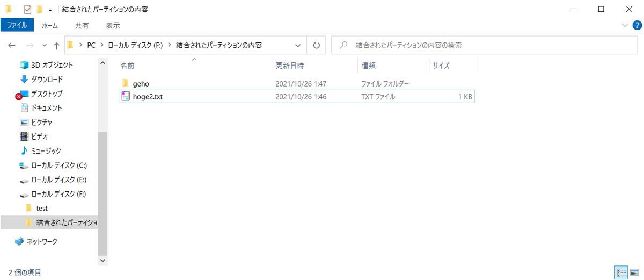
Task: Click the Explorer window title folder icon
Action: 9,9
